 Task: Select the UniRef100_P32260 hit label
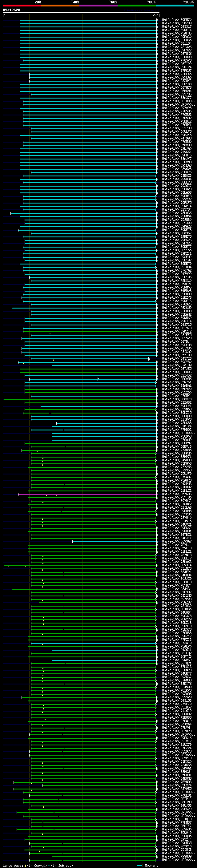177,393
